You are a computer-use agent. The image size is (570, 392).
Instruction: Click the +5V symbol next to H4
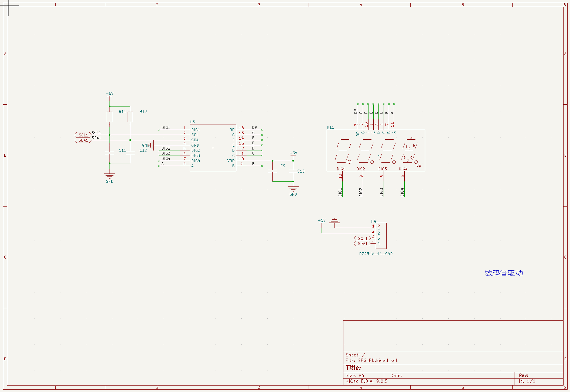tap(322, 221)
